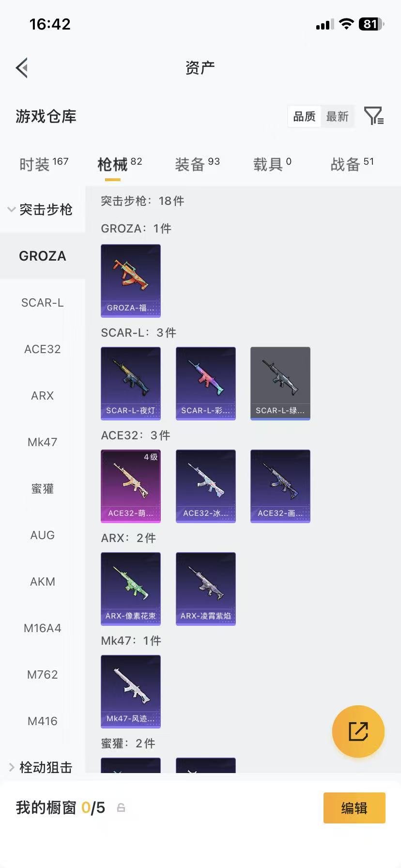Tap the 编辑 button

tap(355, 808)
